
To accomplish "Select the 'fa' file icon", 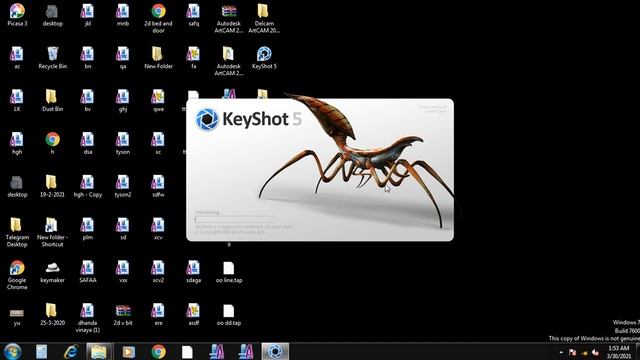I will click(x=193, y=58).
